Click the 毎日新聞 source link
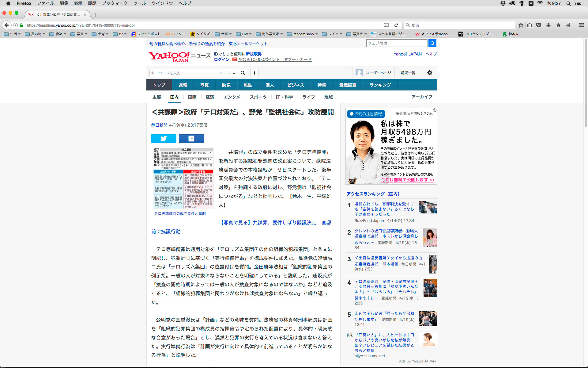The height and width of the screenshot is (368, 588). 159,125
